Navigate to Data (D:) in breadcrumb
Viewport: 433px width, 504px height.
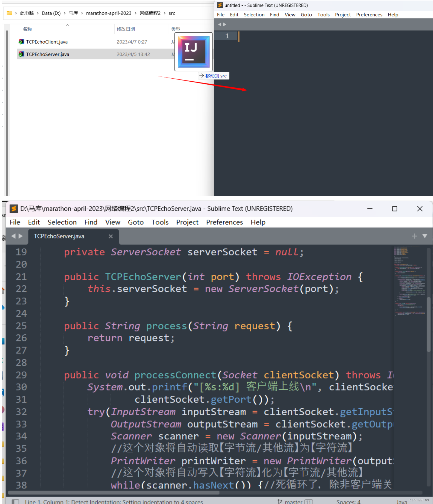tap(51, 13)
